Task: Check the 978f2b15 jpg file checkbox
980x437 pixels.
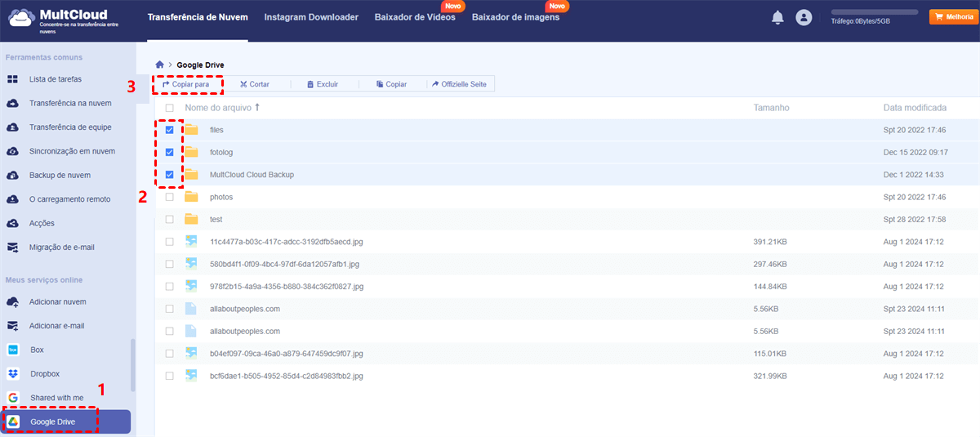Action: tap(170, 287)
